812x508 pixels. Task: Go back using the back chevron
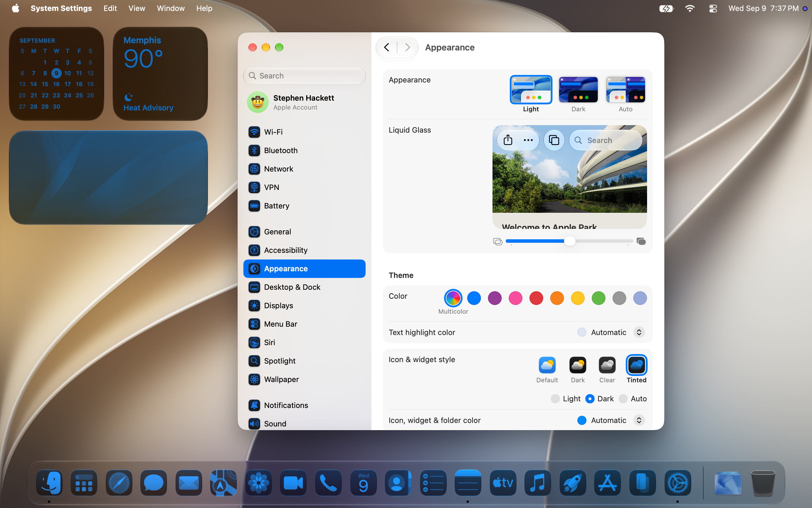point(387,47)
